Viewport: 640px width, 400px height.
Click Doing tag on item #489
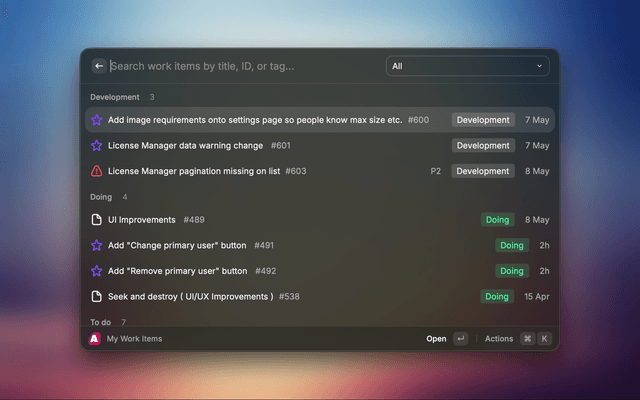pos(498,220)
